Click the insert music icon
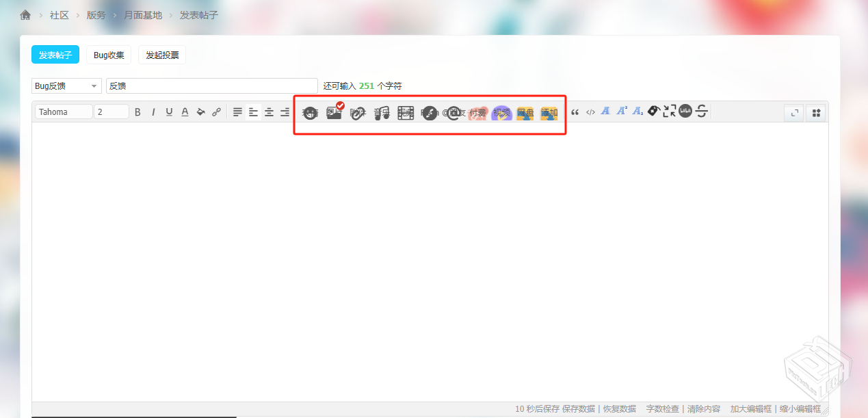This screenshot has width=868, height=418. 382,114
